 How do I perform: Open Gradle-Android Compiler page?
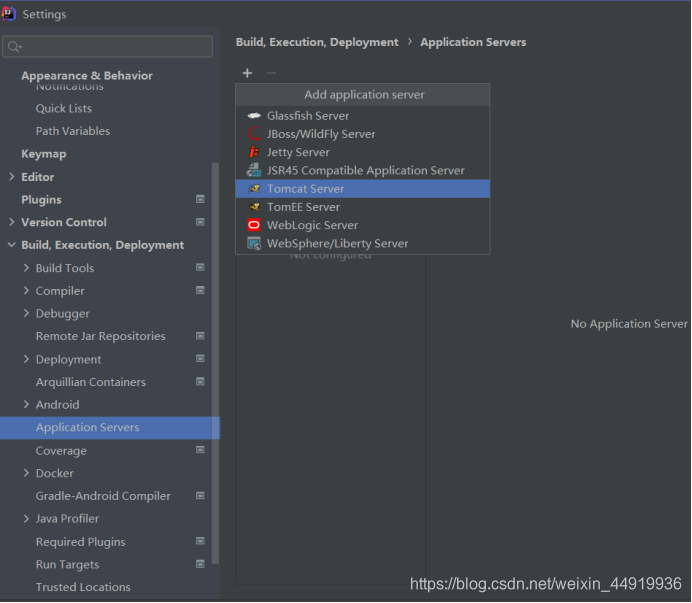[x=103, y=496]
